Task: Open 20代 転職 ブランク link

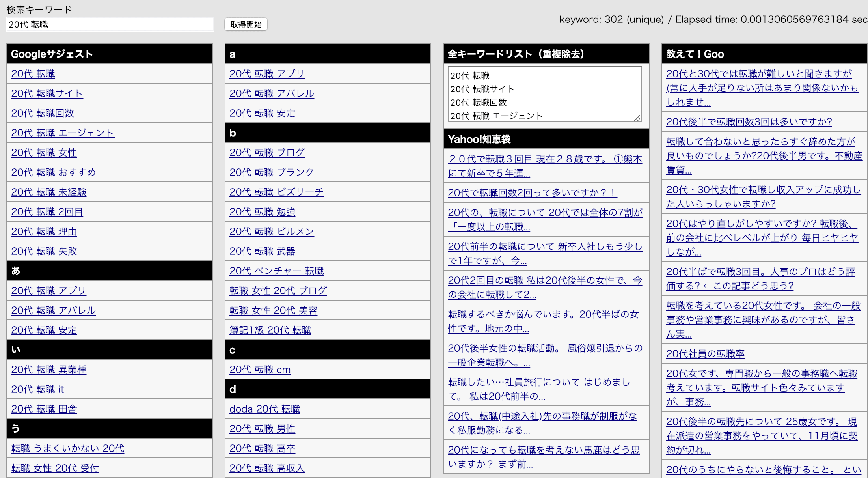Action: coord(272,172)
